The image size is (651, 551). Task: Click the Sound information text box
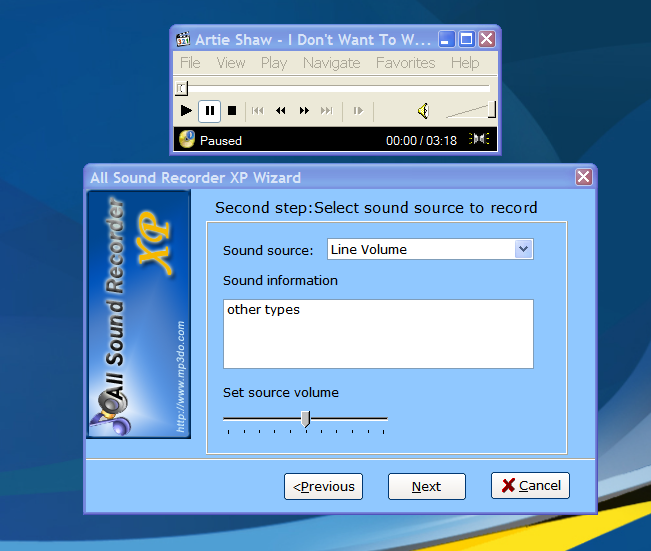pyautogui.click(x=377, y=334)
